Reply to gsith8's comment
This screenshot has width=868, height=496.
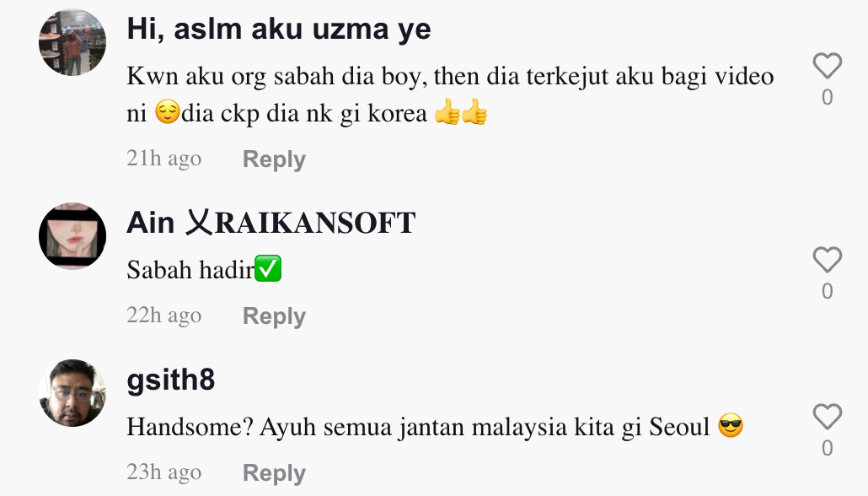tap(274, 473)
